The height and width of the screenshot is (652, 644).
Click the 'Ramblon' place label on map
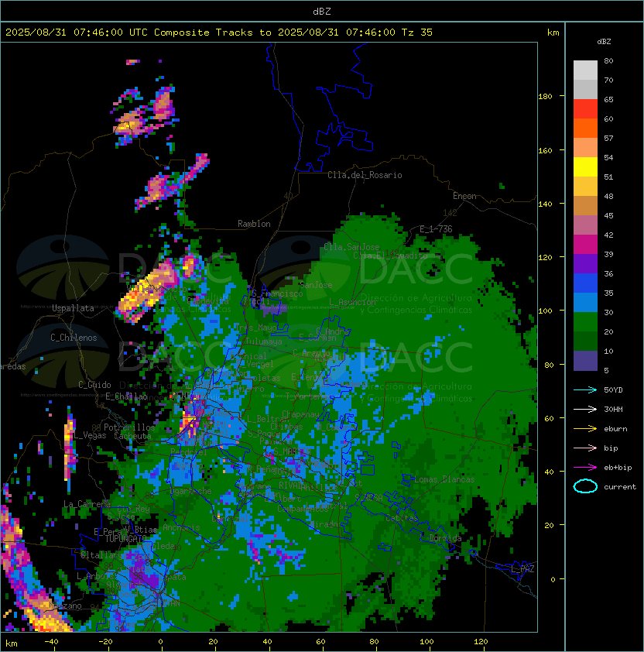(x=254, y=224)
